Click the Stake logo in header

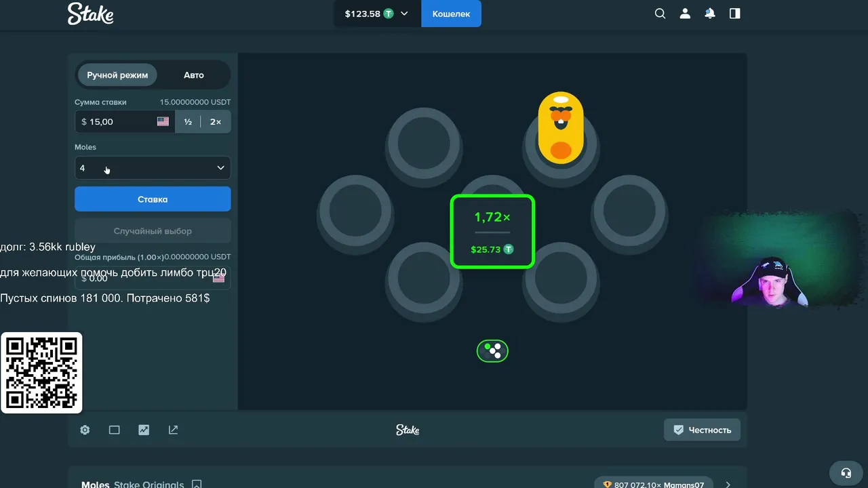90,14
